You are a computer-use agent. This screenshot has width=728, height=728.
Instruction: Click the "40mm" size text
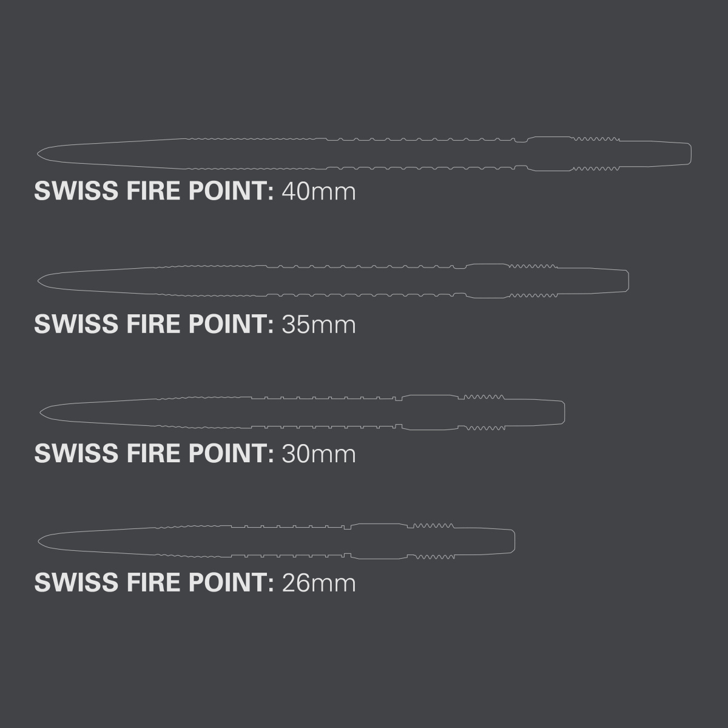coord(318,192)
